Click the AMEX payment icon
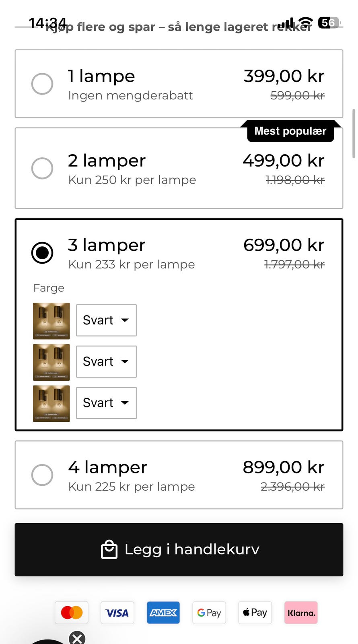Screen dimensions: 358x644 click(163, 613)
